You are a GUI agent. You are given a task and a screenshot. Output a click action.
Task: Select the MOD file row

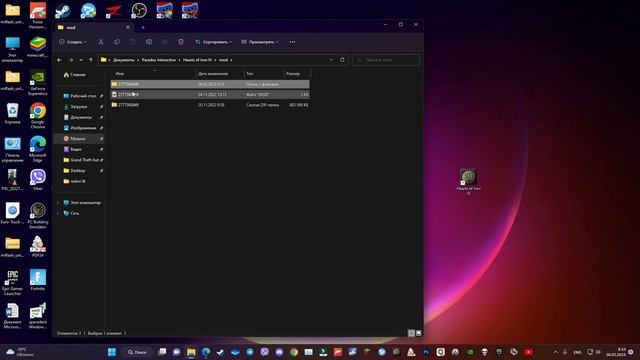(210, 94)
